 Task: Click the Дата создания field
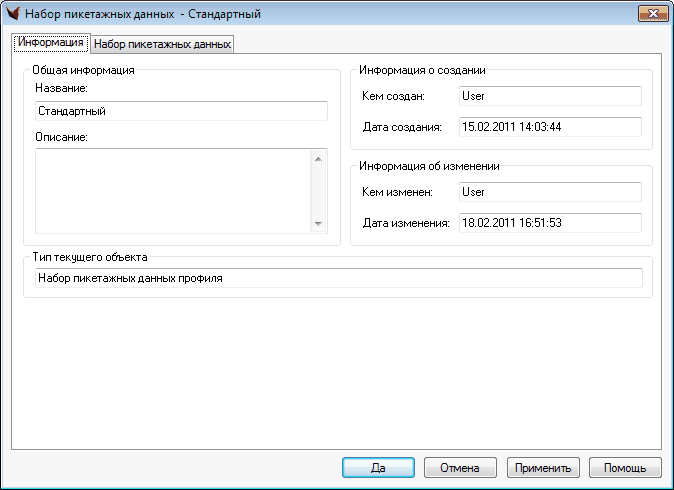point(548,127)
